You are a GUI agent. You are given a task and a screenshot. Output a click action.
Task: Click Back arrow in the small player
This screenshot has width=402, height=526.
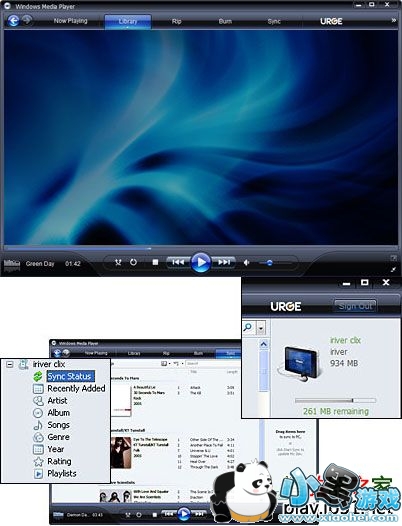click(x=57, y=353)
